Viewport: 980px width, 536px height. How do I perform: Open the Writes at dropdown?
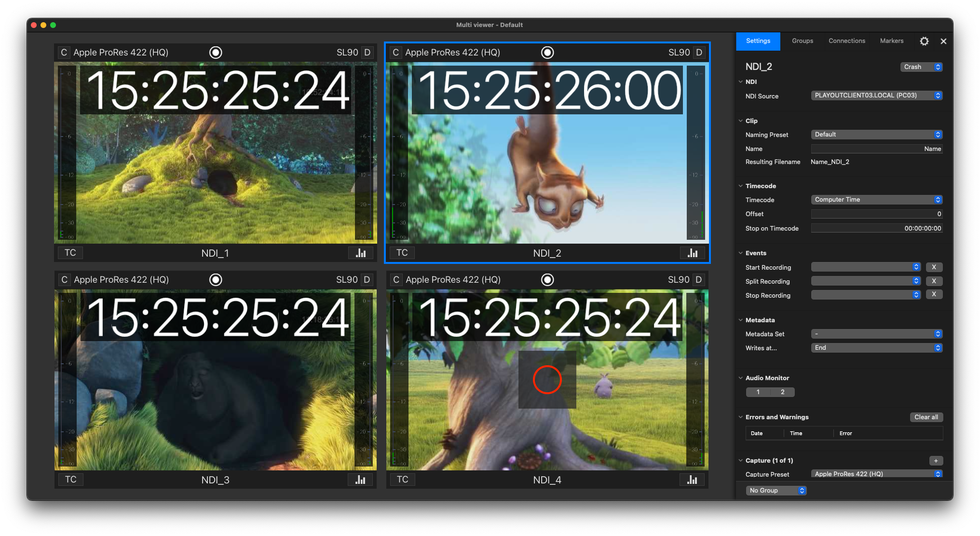pos(877,348)
